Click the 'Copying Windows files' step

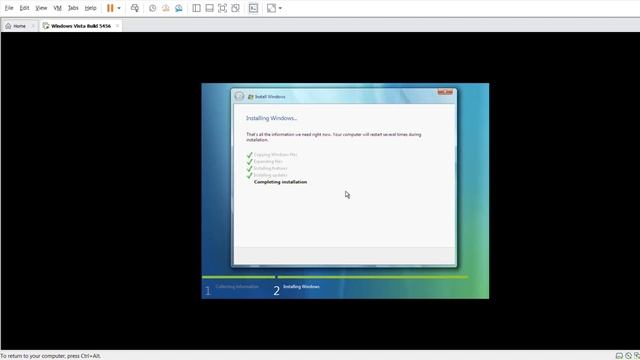tap(276, 155)
